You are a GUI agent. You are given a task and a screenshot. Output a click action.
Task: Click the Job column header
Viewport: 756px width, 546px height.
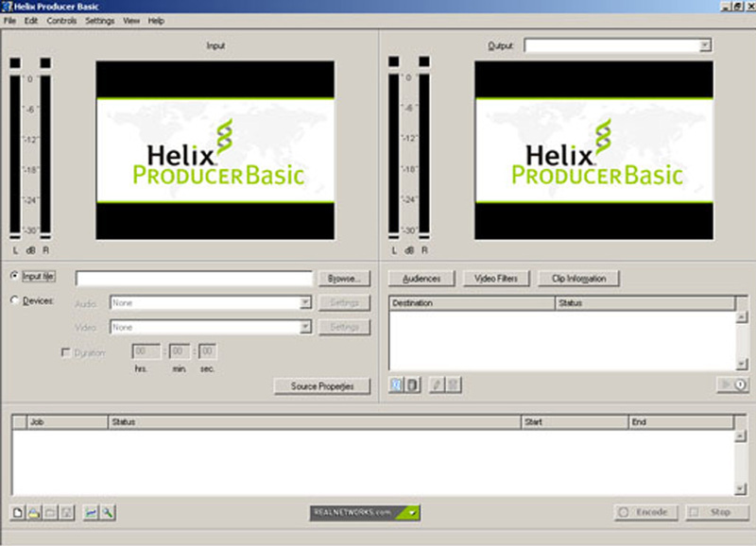click(x=67, y=422)
